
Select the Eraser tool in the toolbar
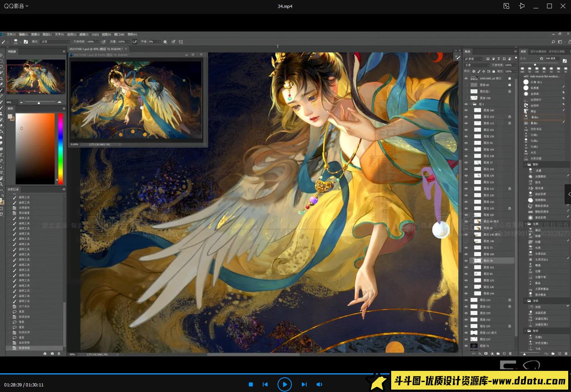coord(2,126)
